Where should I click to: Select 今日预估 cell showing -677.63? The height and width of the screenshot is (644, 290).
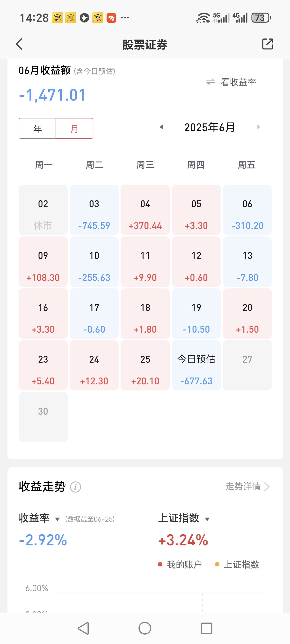click(x=196, y=365)
